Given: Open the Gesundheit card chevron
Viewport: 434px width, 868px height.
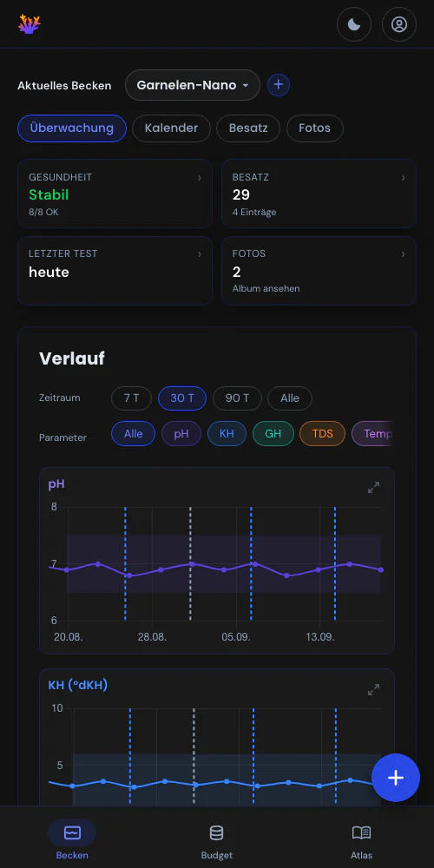Looking at the screenshot, I should click(200, 178).
